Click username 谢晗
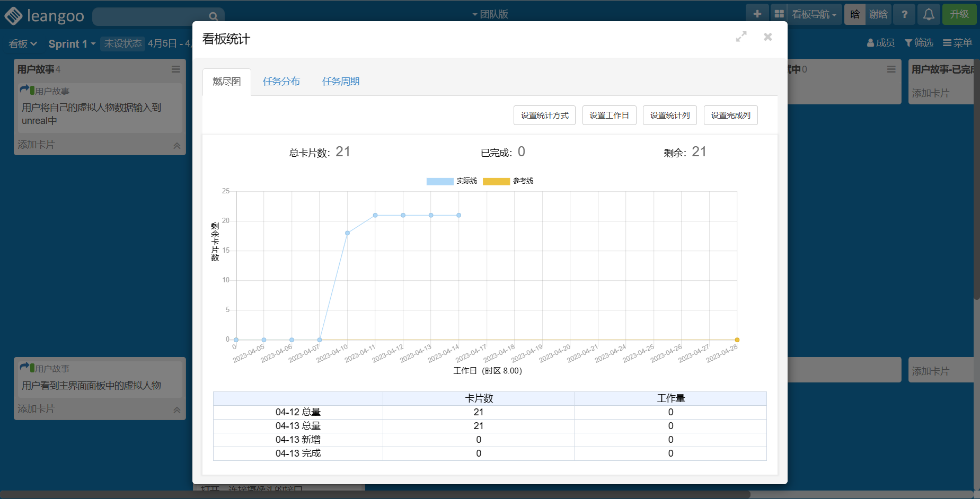Viewport: 980px width, 499px height. (x=878, y=14)
